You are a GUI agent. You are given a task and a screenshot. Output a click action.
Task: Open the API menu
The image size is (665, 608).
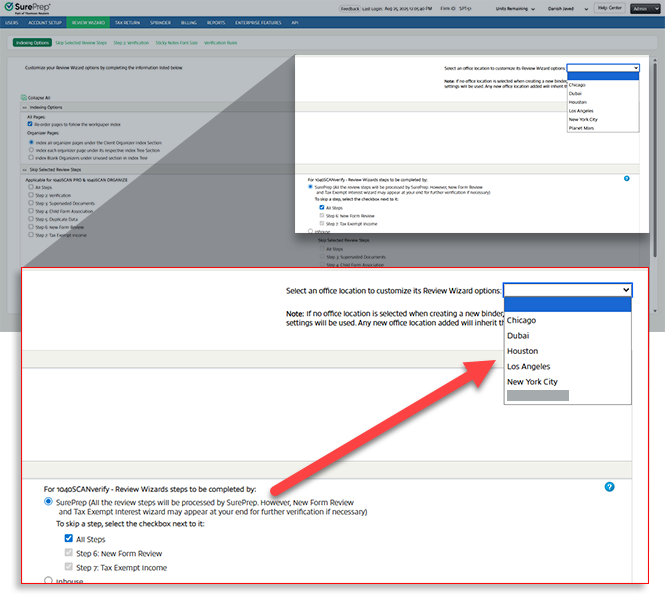(x=295, y=22)
